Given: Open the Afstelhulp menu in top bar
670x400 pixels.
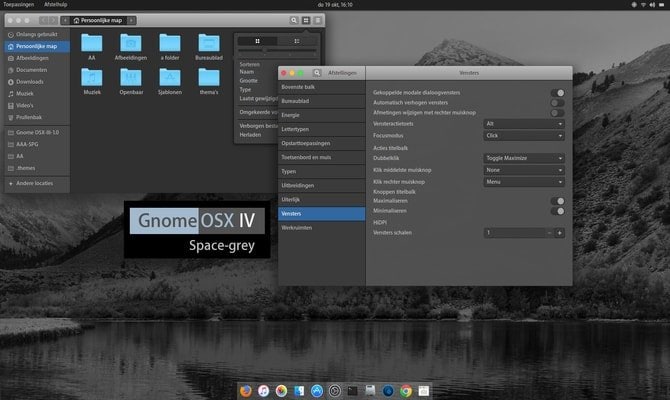Looking at the screenshot, I should pos(56,4).
